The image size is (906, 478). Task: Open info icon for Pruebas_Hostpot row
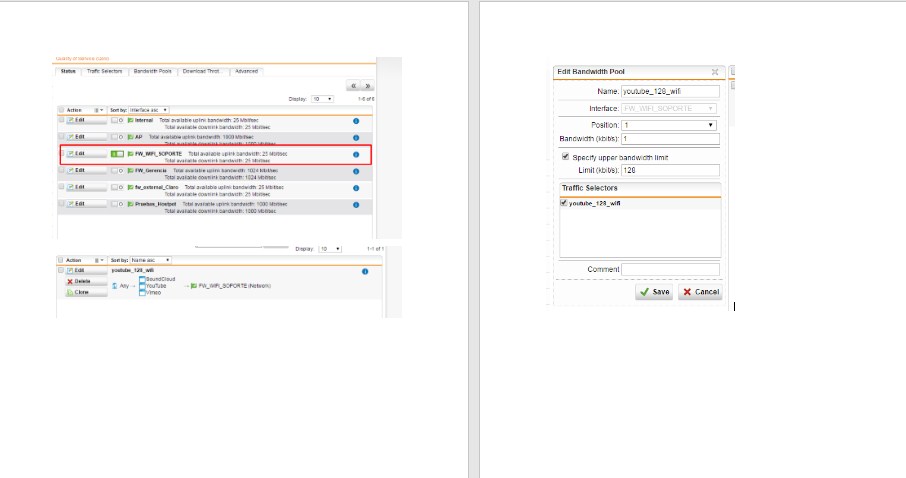tap(356, 205)
